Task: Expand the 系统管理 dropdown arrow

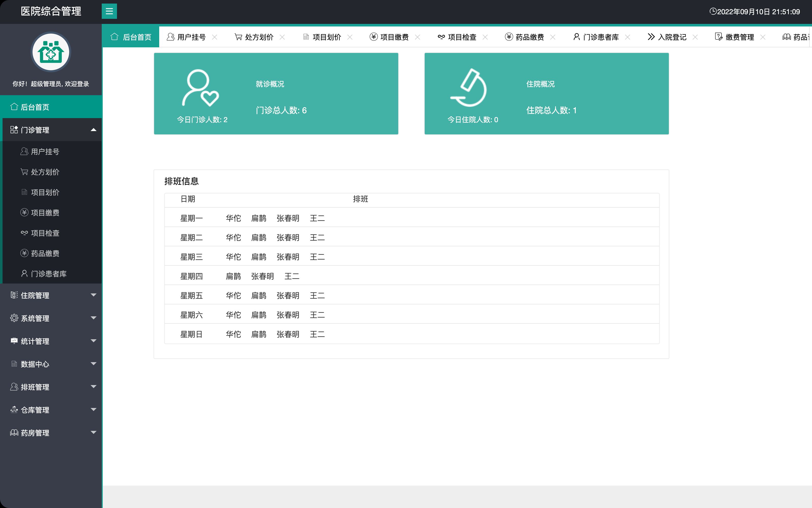Action: click(x=94, y=318)
